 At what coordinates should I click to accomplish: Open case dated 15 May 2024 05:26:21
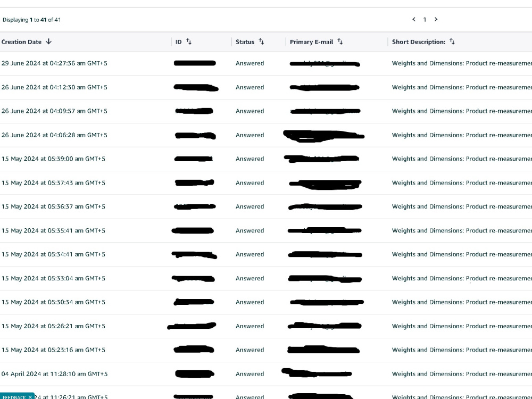click(x=53, y=327)
